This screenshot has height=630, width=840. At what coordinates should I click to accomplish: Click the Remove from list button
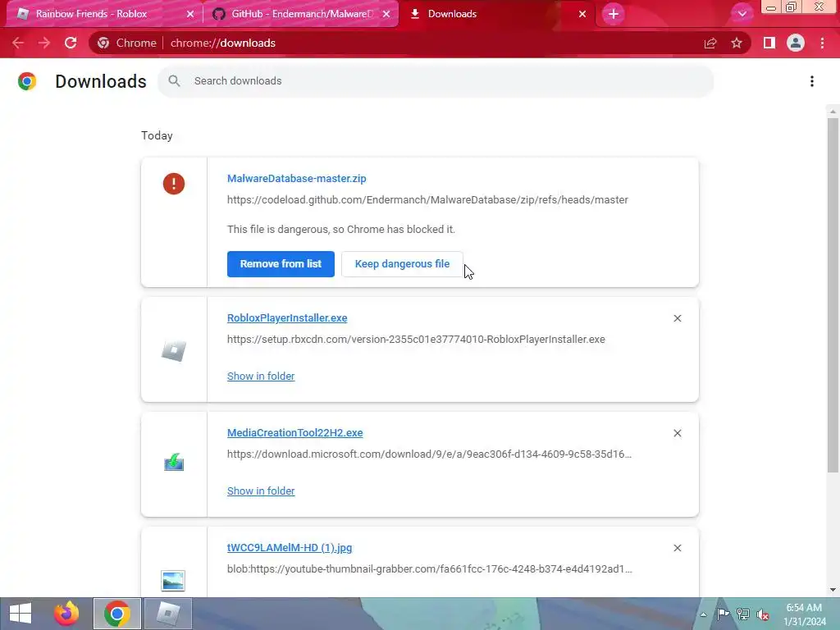(281, 264)
